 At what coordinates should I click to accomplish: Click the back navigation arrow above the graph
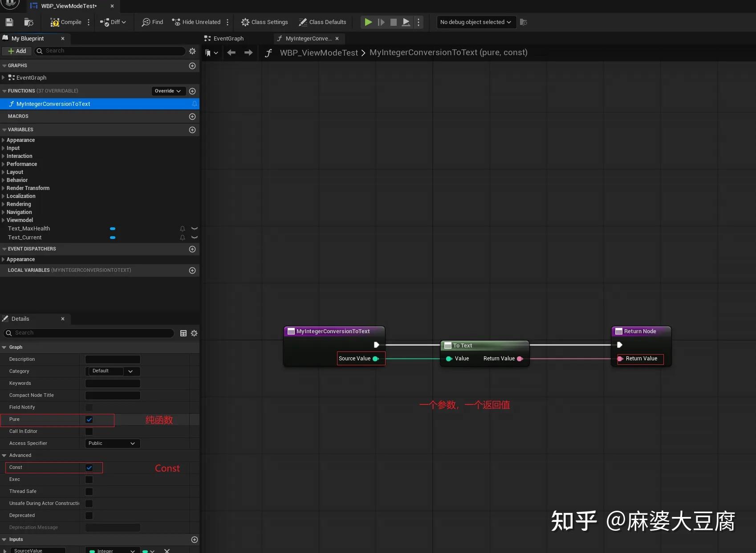pyautogui.click(x=231, y=52)
